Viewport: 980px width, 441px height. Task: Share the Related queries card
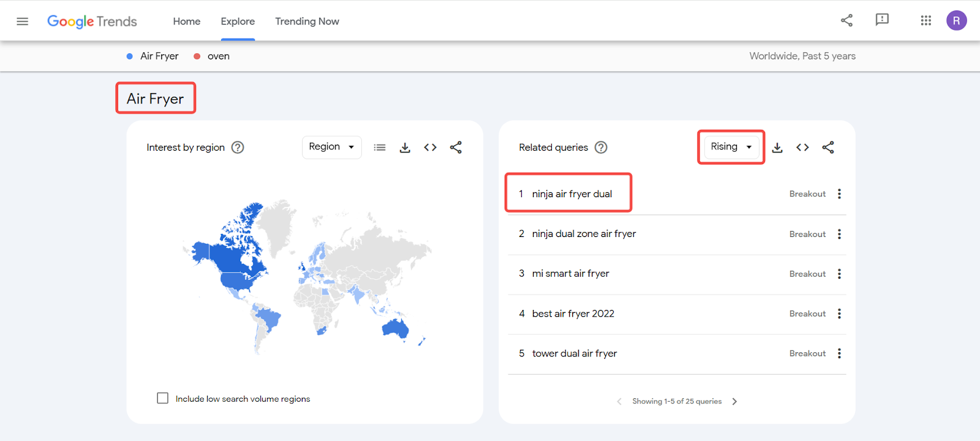(828, 148)
